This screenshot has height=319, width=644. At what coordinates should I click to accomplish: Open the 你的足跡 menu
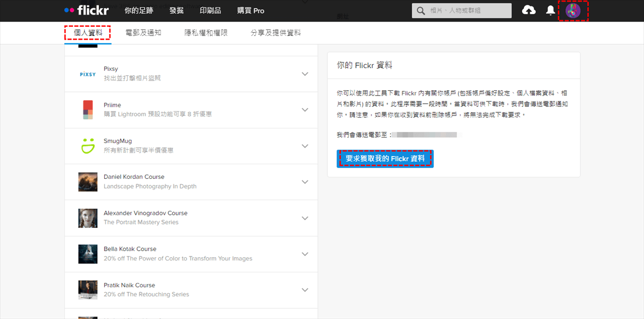point(138,10)
